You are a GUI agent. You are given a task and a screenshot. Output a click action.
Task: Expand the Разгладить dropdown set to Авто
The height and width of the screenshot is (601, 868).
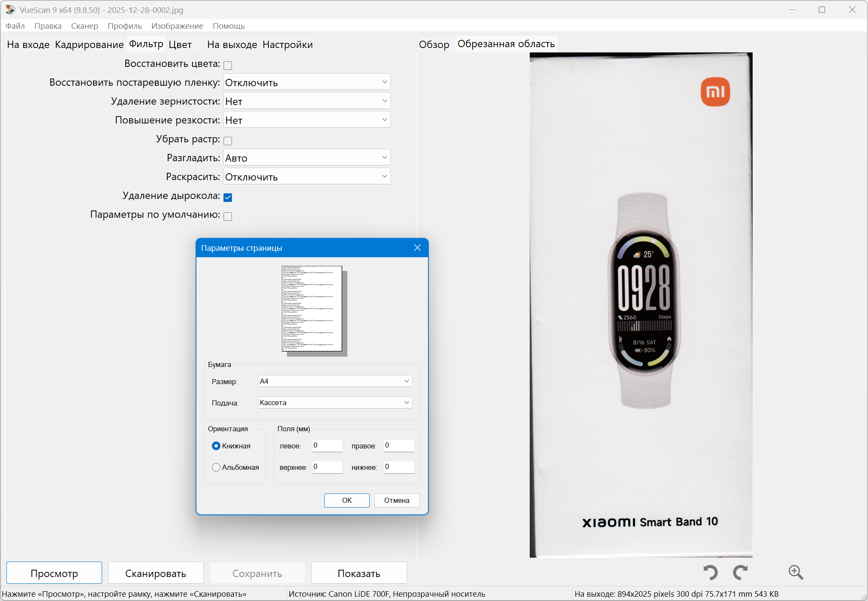tap(307, 158)
